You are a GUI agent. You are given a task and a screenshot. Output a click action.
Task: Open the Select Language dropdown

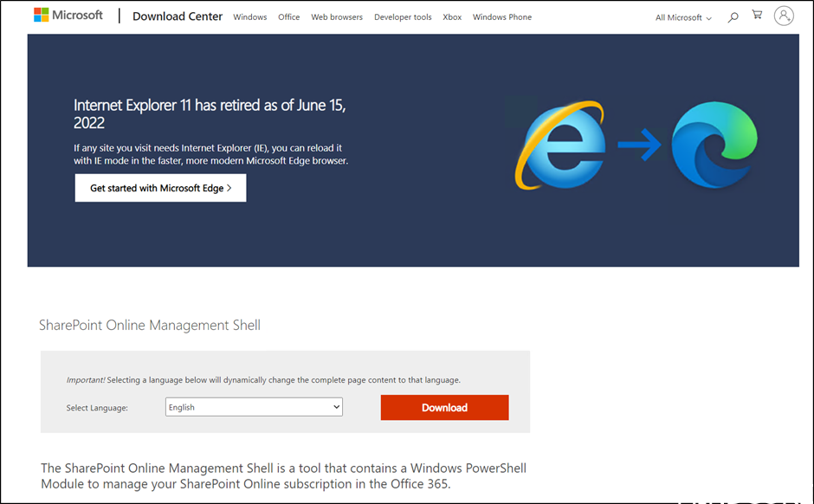tap(254, 407)
